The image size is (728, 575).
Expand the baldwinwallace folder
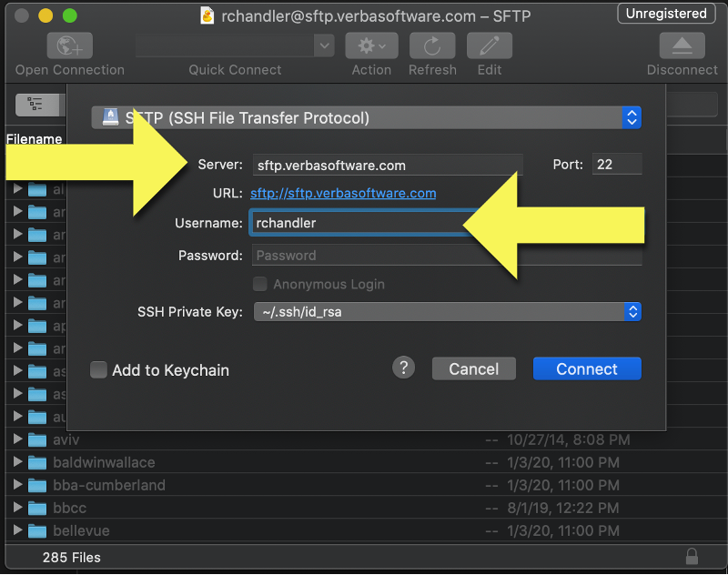coord(17,462)
